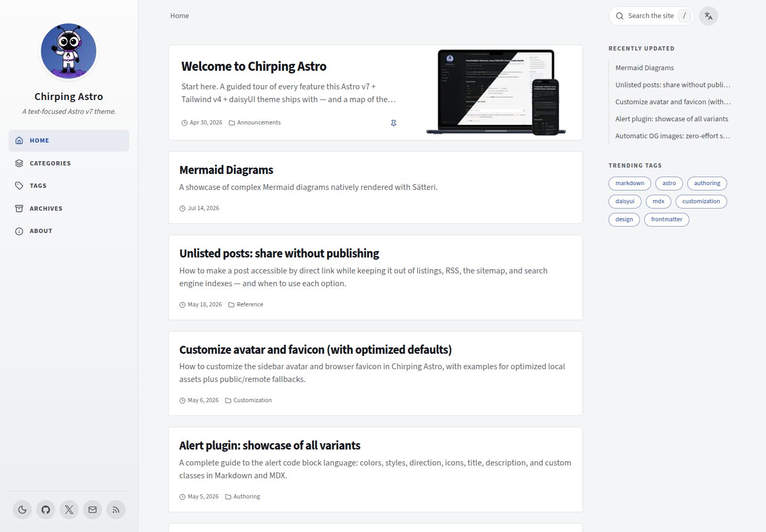
Task: Click the pin icon on Welcome post
Action: point(394,123)
